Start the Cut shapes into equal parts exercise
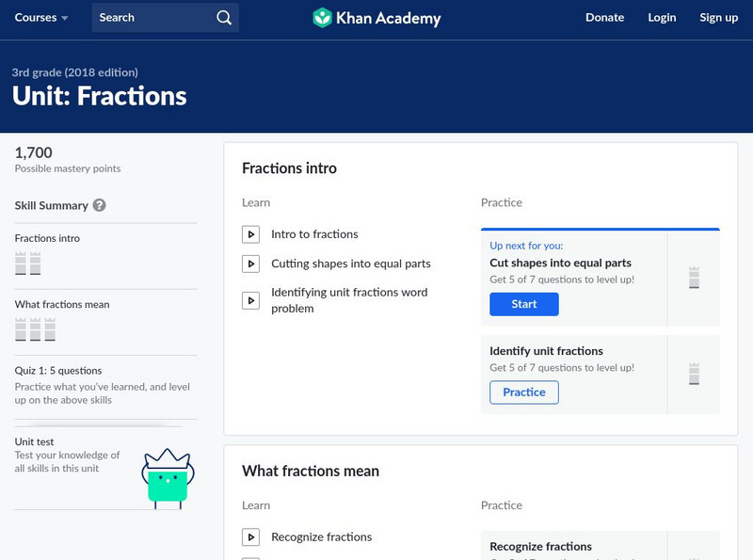This screenshot has width=753, height=560. click(x=524, y=304)
